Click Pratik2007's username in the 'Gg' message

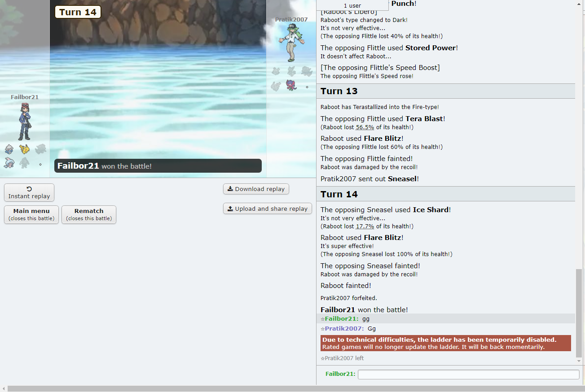coord(344,328)
